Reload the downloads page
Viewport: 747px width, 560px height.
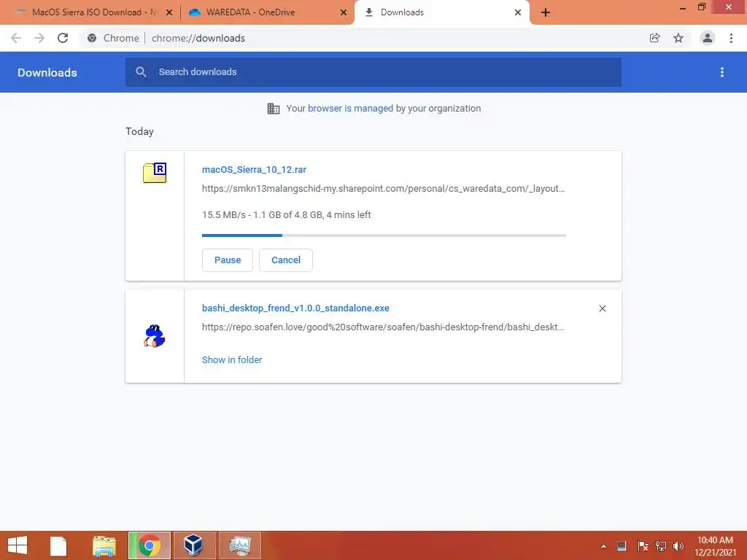click(63, 38)
